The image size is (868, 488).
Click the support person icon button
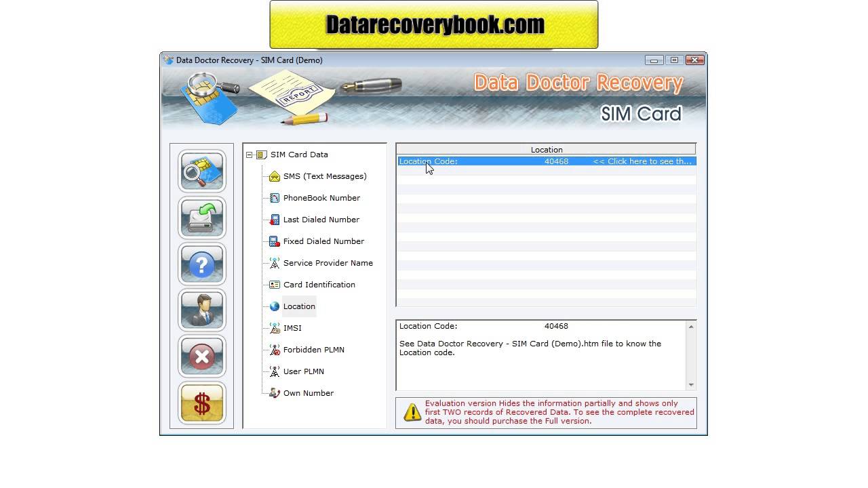201,310
